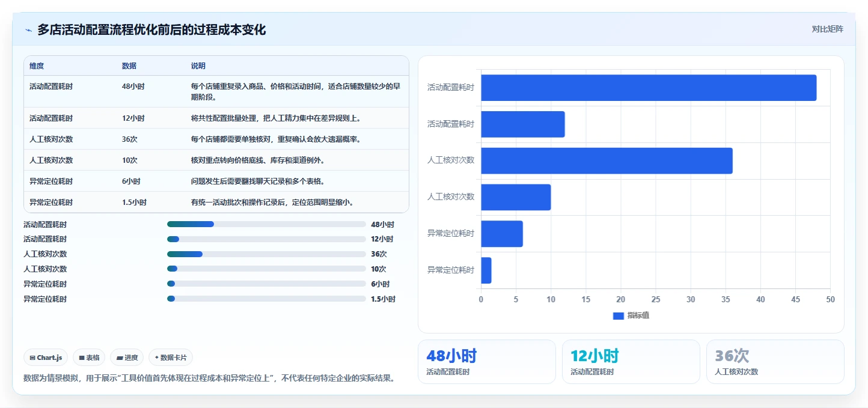868x408 pixels.
Task: Open the 12小时 活动配置耗时 data card
Action: 631,362
